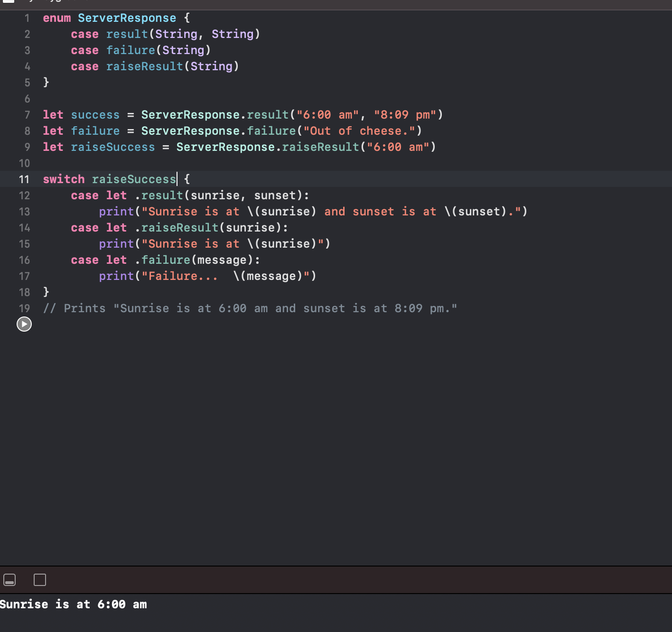Click the 'enum' keyword on line 1
The height and width of the screenshot is (632, 672).
(57, 18)
